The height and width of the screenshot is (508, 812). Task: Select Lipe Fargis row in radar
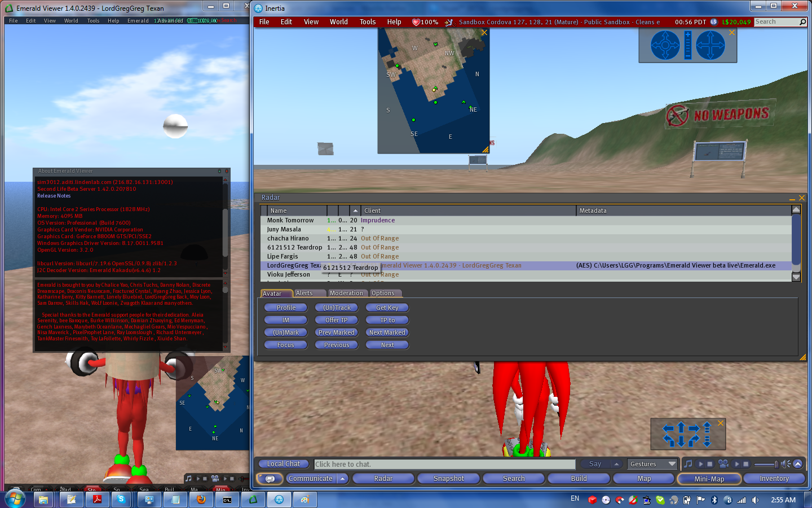(x=526, y=256)
